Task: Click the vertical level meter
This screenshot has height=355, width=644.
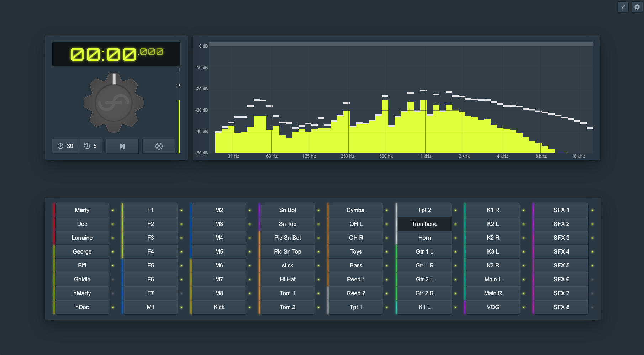Action: 179,111
